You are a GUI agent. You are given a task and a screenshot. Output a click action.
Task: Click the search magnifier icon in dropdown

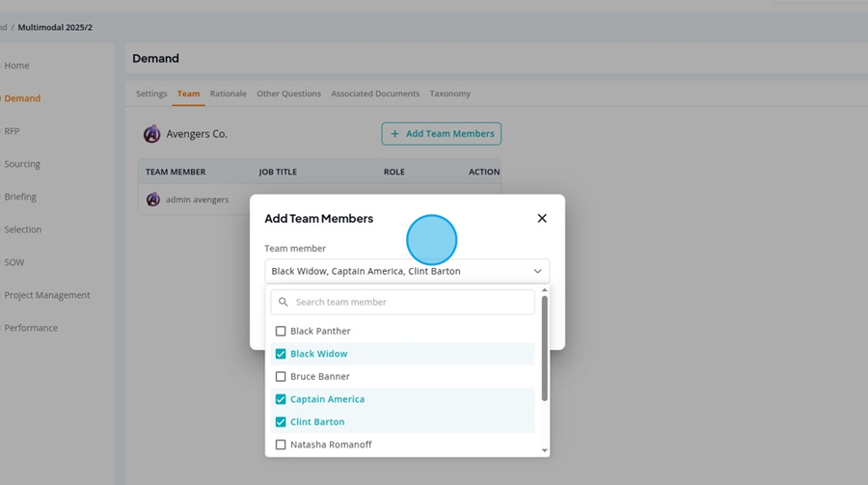tap(283, 302)
